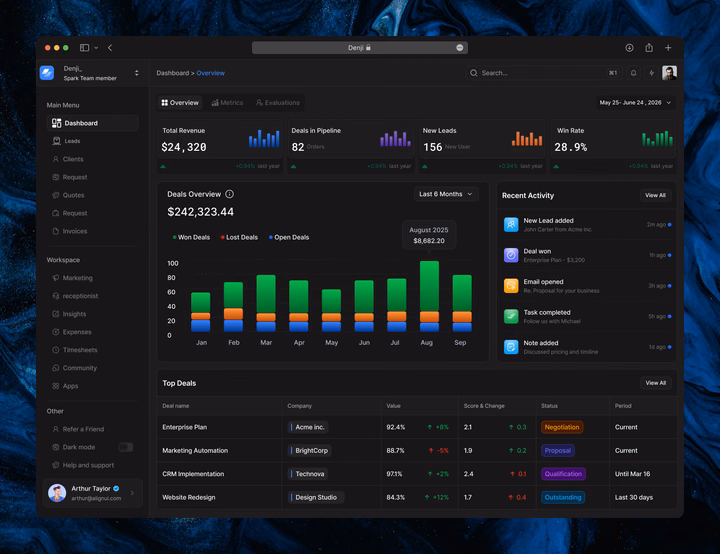This screenshot has width=720, height=554.
Task: Click the browser share icon
Action: [x=649, y=48]
